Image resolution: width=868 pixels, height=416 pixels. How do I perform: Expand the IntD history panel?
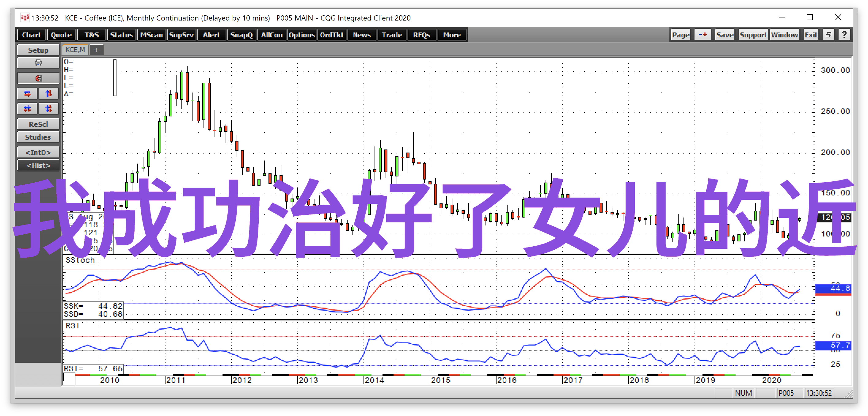(x=38, y=153)
